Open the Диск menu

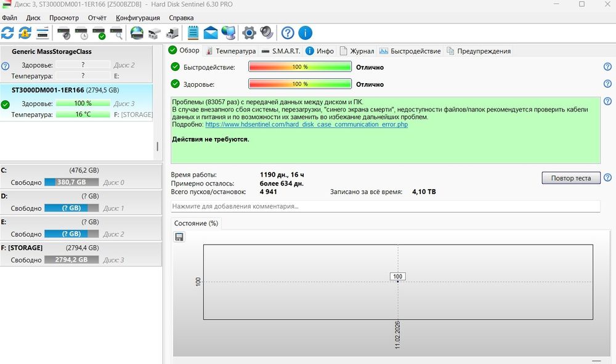[x=33, y=18]
